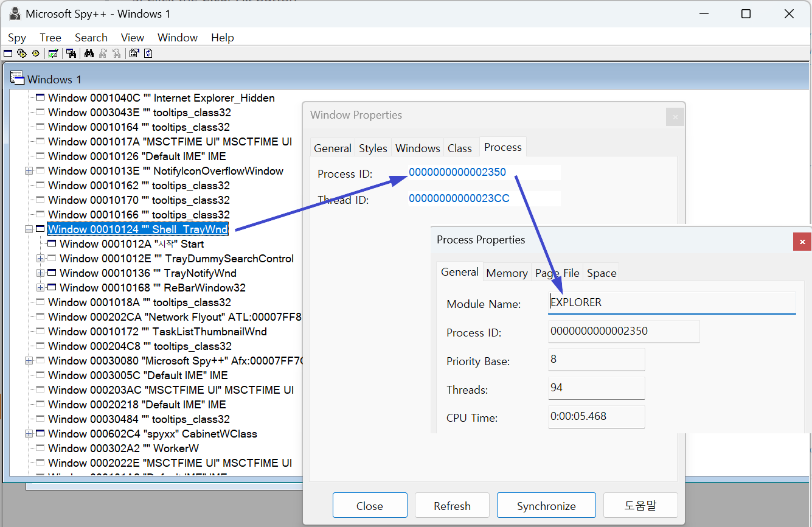The height and width of the screenshot is (527, 812).
Task: Click the Process ID field in Process Properties
Action: point(623,332)
